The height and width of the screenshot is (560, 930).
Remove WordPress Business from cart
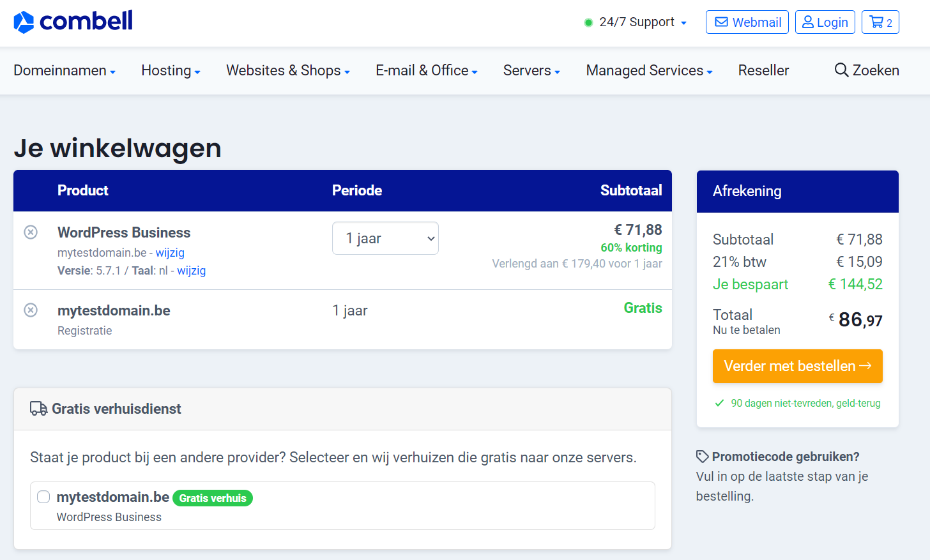[x=31, y=232]
